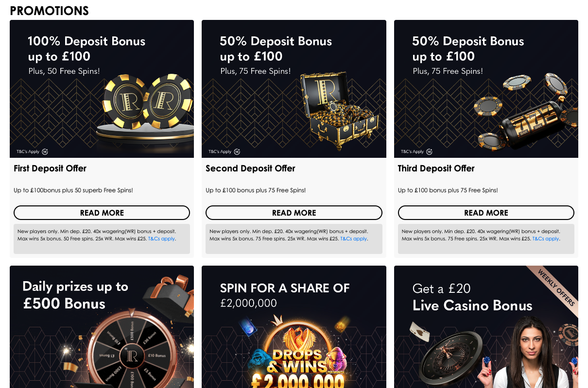The height and width of the screenshot is (388, 588).
Task: Click the Third Deposit Offer heading
Action: (436, 169)
